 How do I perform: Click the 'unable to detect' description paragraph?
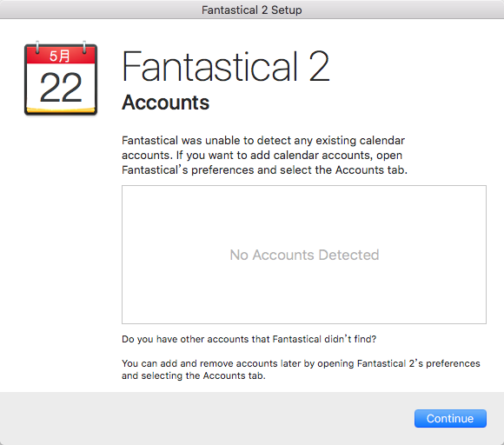click(264, 155)
